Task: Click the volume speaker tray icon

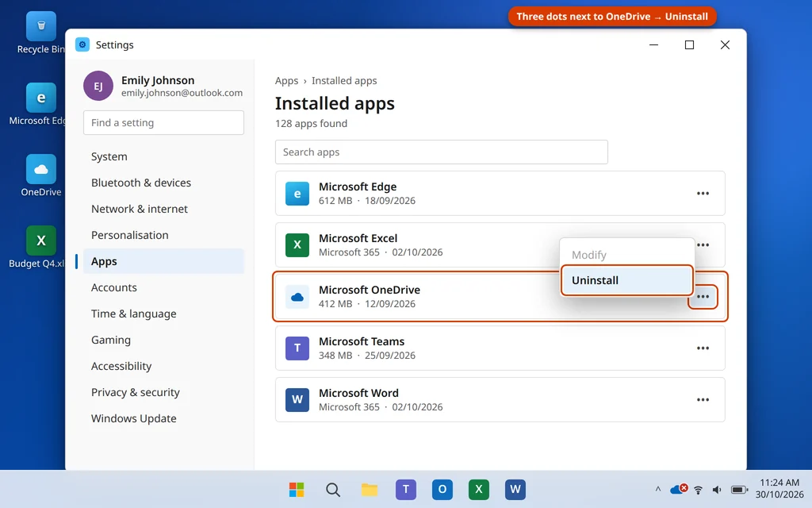Action: 717,489
